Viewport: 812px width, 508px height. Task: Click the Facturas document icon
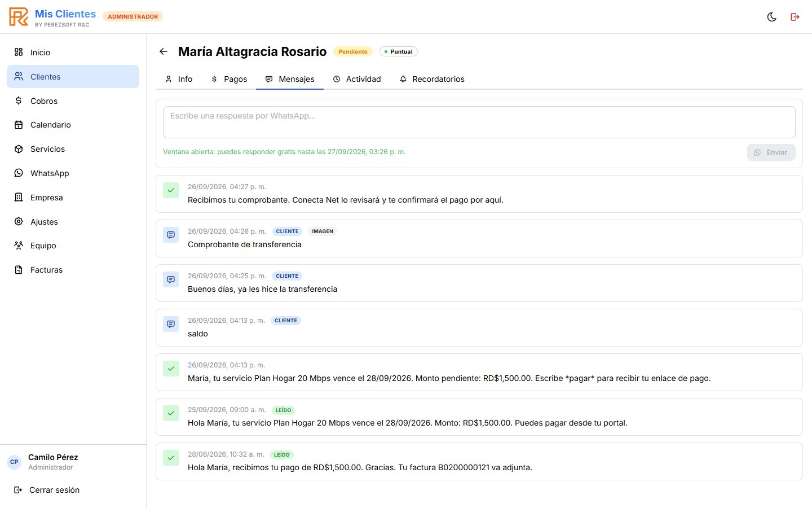(19, 270)
